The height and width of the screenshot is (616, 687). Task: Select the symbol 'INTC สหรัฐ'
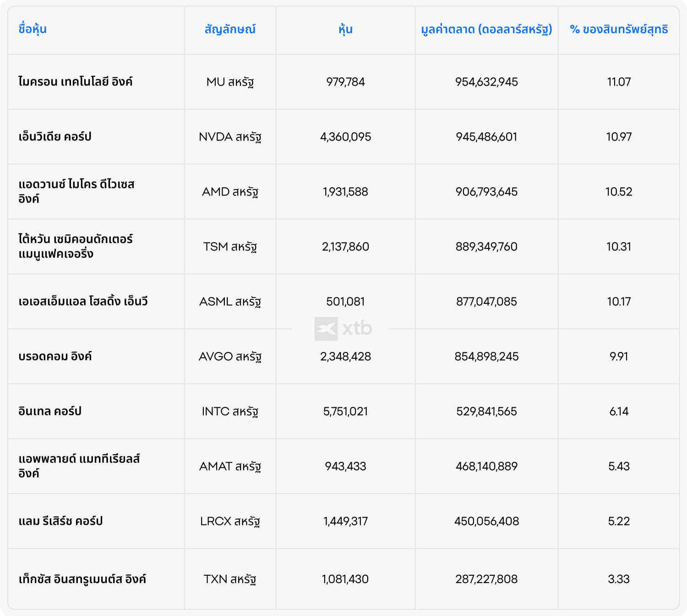pos(230,411)
